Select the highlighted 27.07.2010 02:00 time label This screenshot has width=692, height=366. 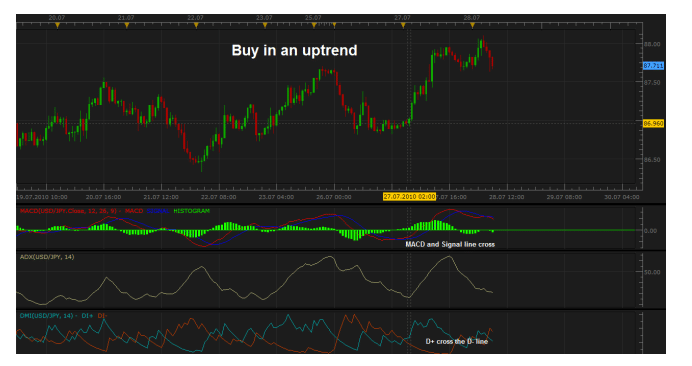coord(409,197)
